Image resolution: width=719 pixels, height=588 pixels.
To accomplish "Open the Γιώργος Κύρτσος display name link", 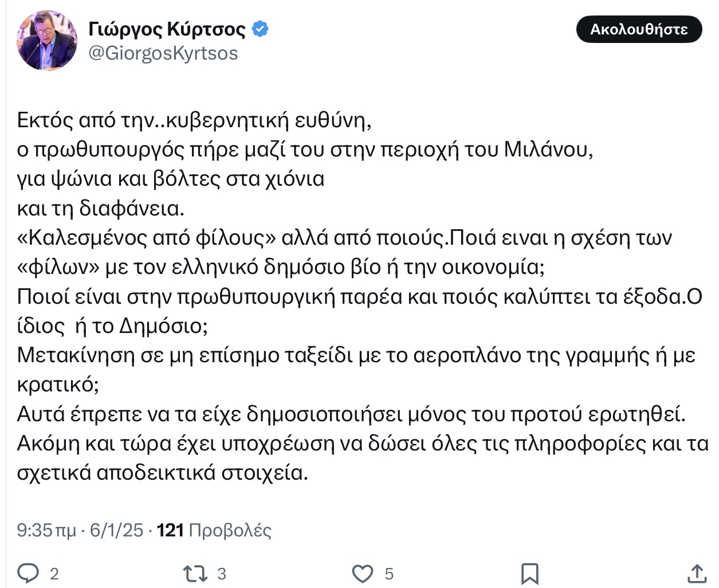I will click(x=167, y=29).
